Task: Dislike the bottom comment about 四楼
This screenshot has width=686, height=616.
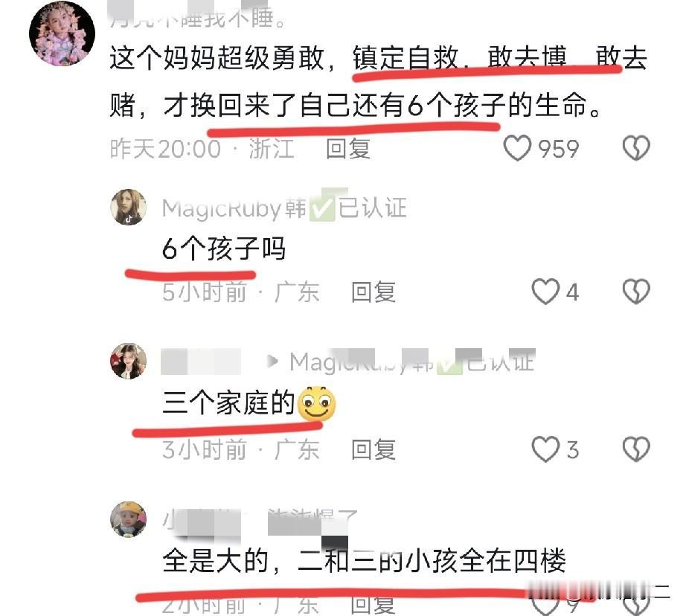Action: pyautogui.click(x=636, y=606)
